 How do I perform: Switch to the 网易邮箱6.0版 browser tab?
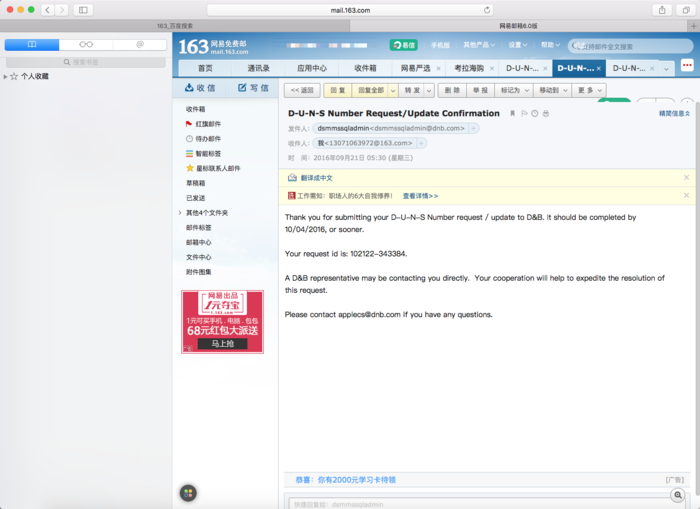pyautogui.click(x=518, y=26)
